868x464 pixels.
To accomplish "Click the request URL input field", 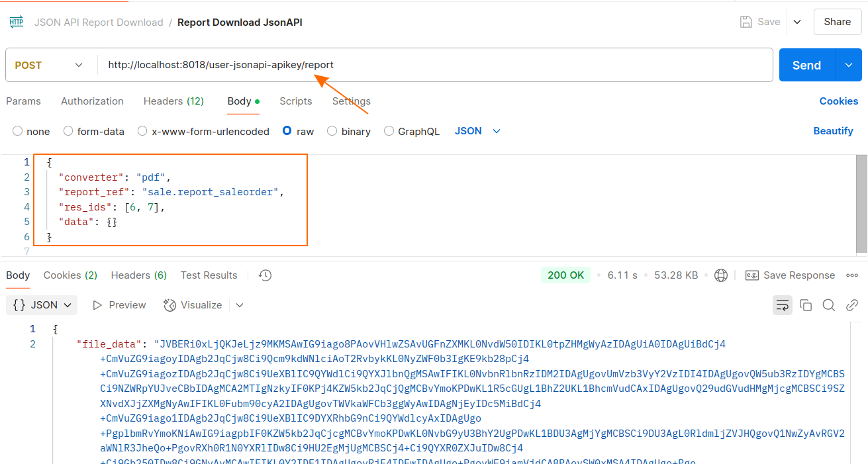I will (x=430, y=65).
